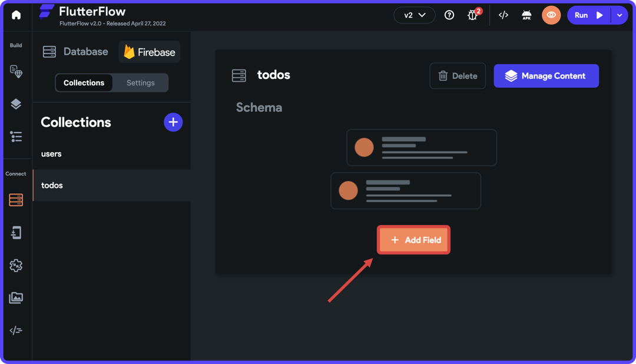Open the v2 version dropdown
The width and height of the screenshot is (636, 364).
[x=414, y=15]
